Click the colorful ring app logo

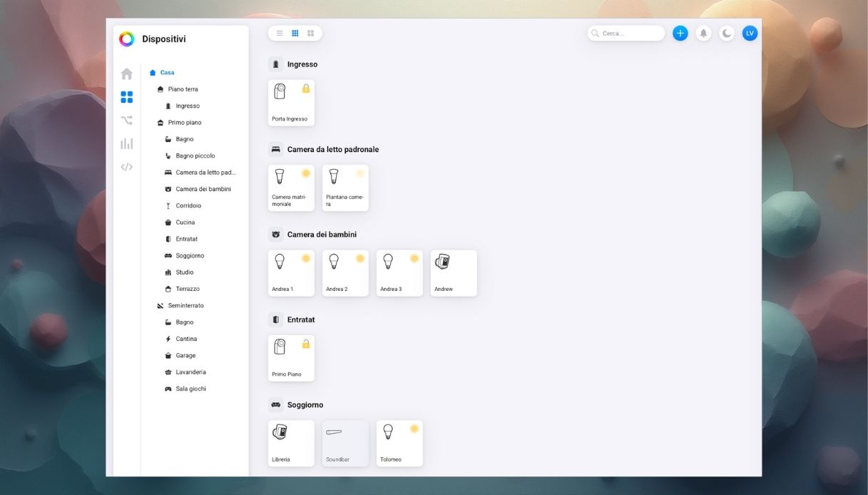pos(126,39)
